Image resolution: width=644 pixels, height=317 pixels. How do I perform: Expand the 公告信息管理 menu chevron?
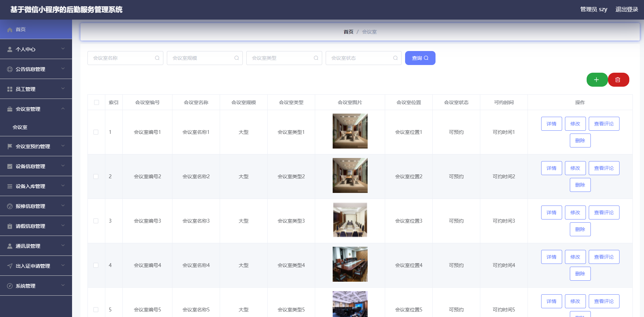63,69
